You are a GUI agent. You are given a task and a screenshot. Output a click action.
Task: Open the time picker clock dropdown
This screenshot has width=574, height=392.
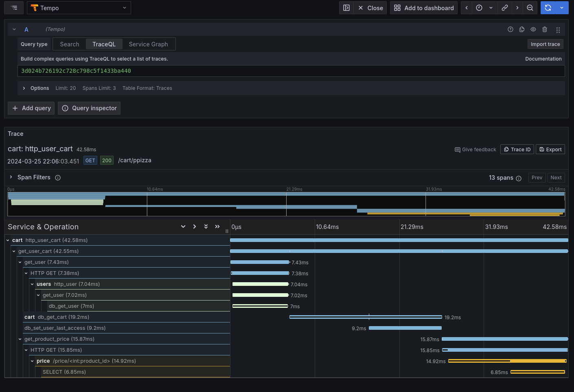[x=484, y=8]
